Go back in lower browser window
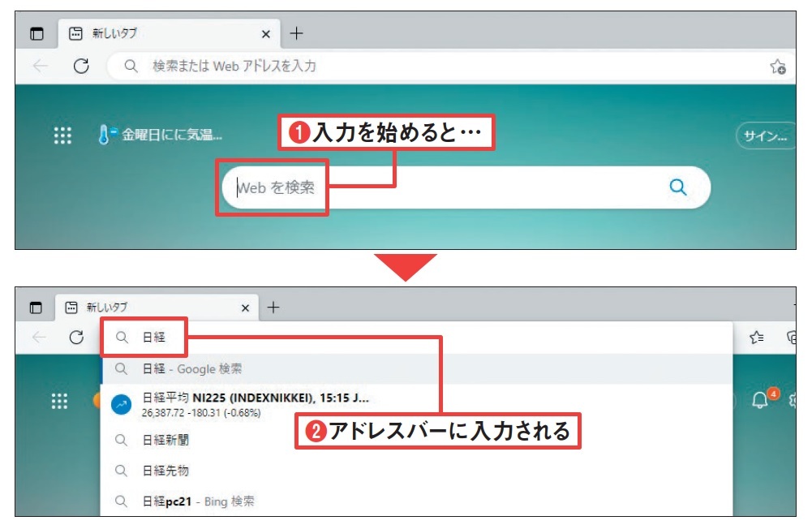This screenshot has width=812, height=525. tap(39, 338)
